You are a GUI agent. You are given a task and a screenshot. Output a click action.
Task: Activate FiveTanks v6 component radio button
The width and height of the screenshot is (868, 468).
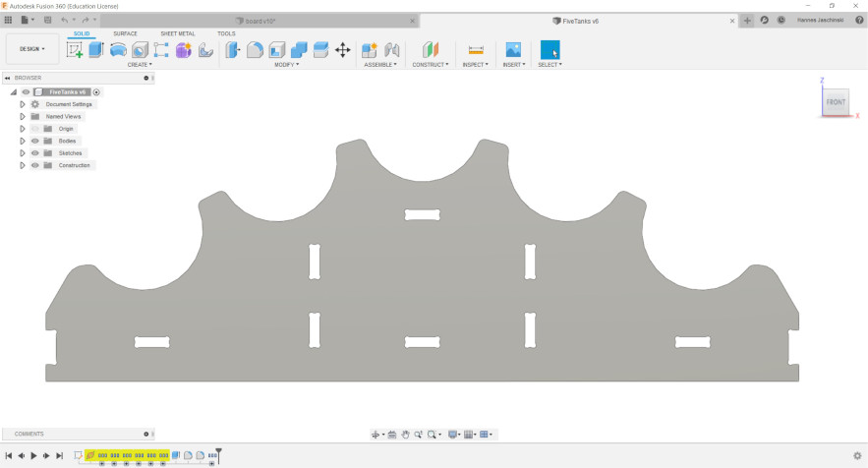click(96, 92)
